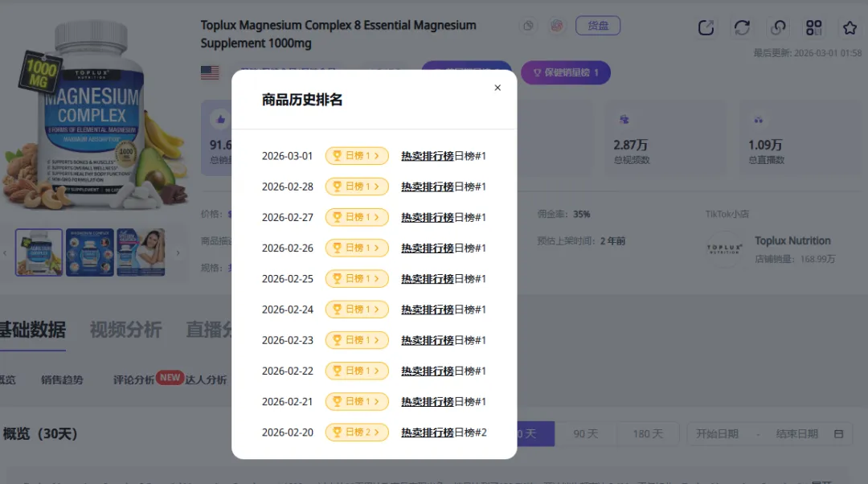Viewport: 868px width, 484px height.
Task: Select the third product thumbnail
Action: (141, 252)
